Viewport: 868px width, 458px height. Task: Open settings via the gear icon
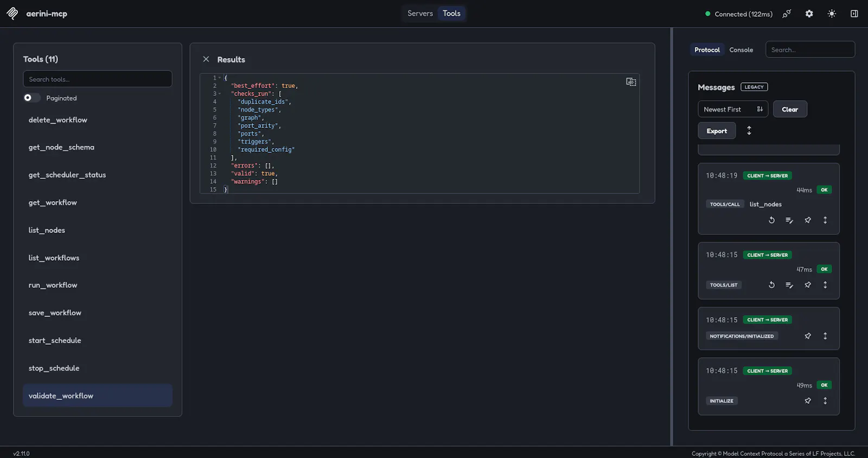pyautogui.click(x=809, y=14)
